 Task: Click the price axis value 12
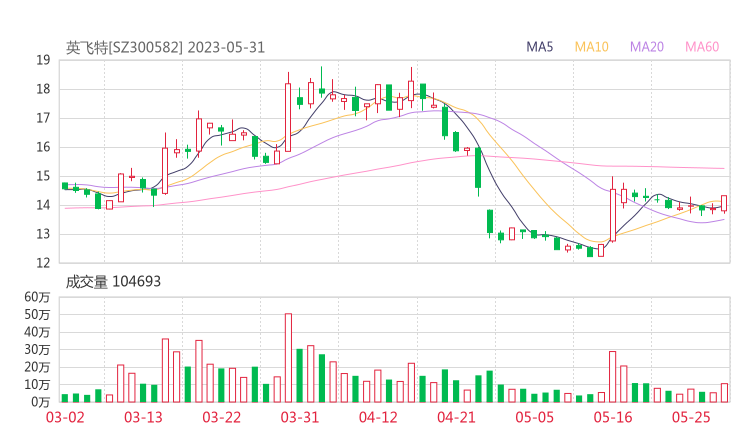(43, 263)
